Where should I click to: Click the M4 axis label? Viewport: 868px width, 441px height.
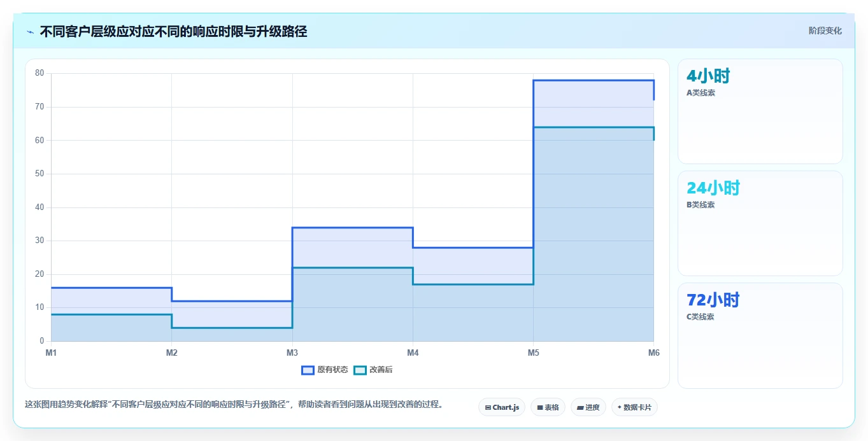click(413, 353)
